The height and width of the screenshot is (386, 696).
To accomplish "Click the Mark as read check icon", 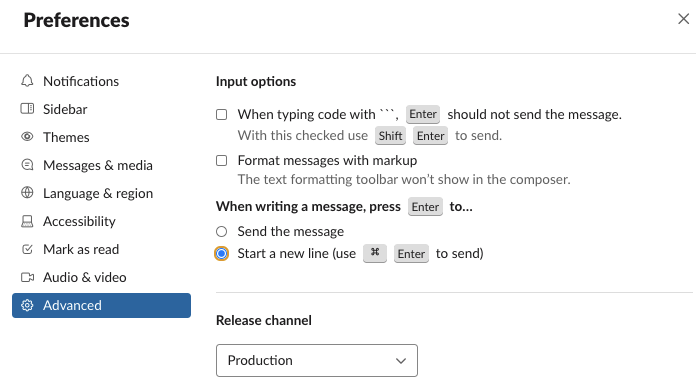I will 27,249.
